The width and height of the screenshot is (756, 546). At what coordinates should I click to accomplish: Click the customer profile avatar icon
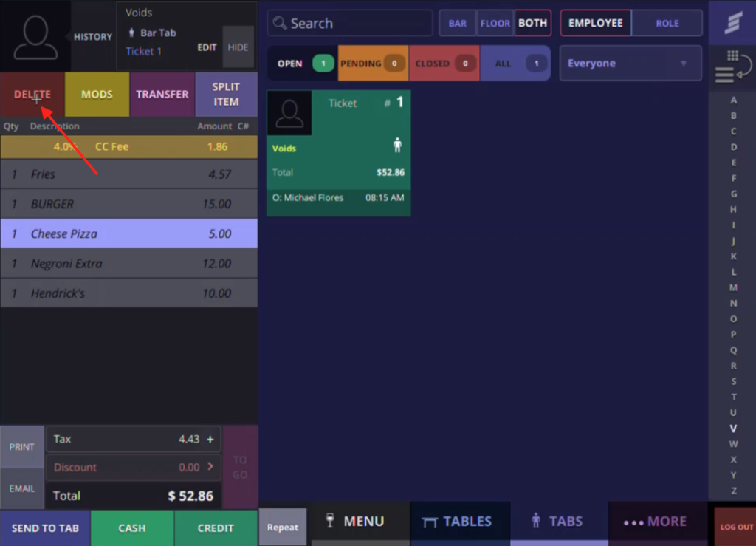coord(35,36)
